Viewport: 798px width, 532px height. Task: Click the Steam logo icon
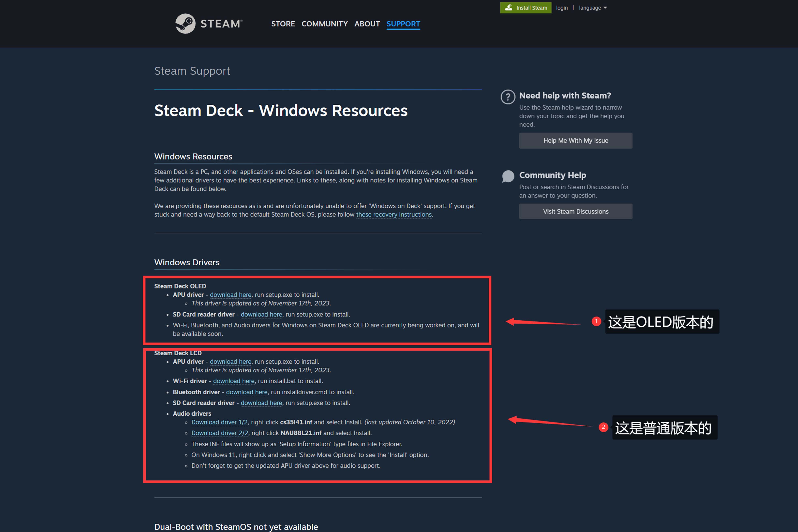tap(185, 24)
